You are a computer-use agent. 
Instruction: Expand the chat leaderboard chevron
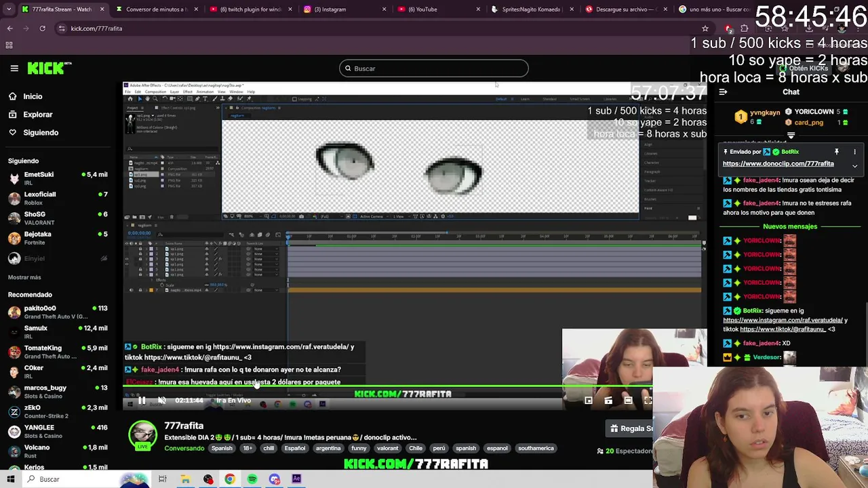tap(791, 136)
